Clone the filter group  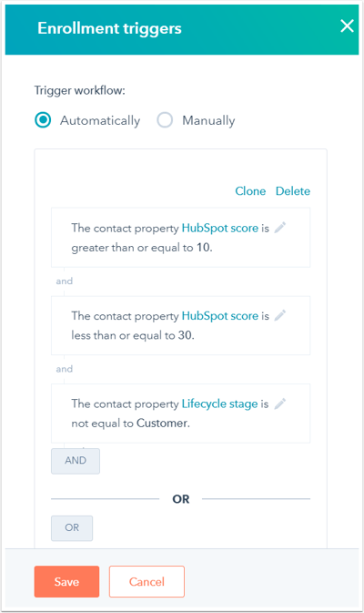click(x=250, y=191)
